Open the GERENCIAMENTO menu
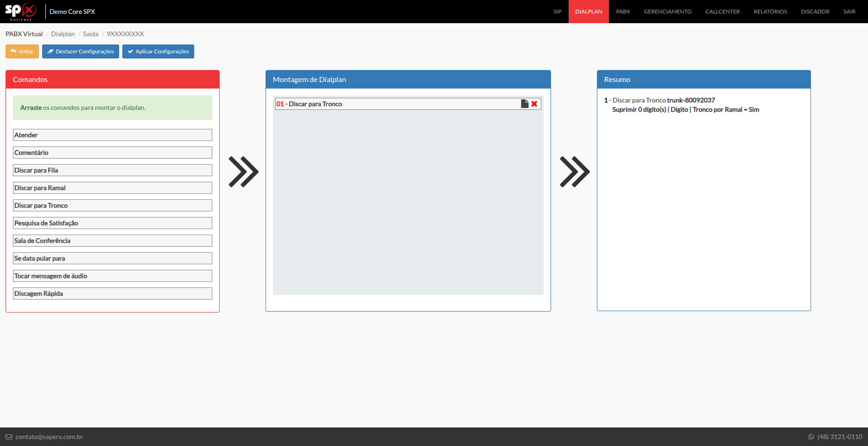This screenshot has width=868, height=446. point(667,12)
